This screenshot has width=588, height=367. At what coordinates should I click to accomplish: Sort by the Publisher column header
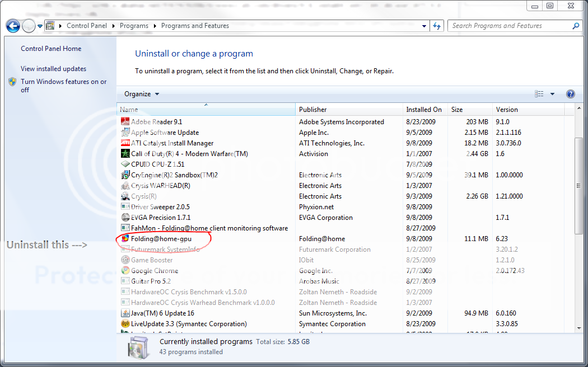click(x=349, y=109)
